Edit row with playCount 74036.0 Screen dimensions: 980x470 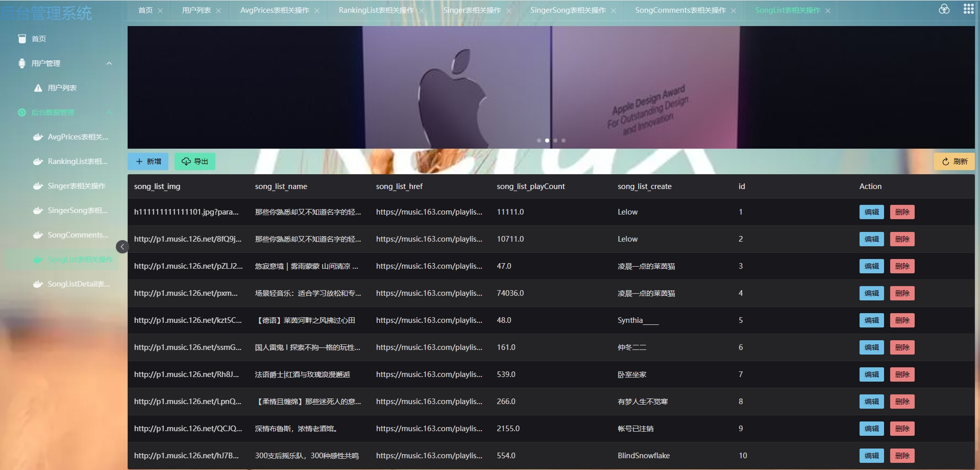point(872,293)
